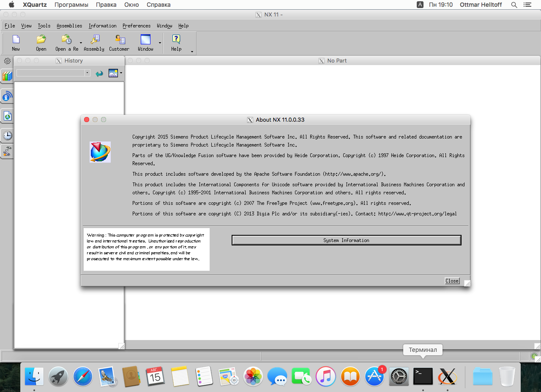
Task: Expand the Window toolbar dropdown arrow
Action: click(160, 43)
